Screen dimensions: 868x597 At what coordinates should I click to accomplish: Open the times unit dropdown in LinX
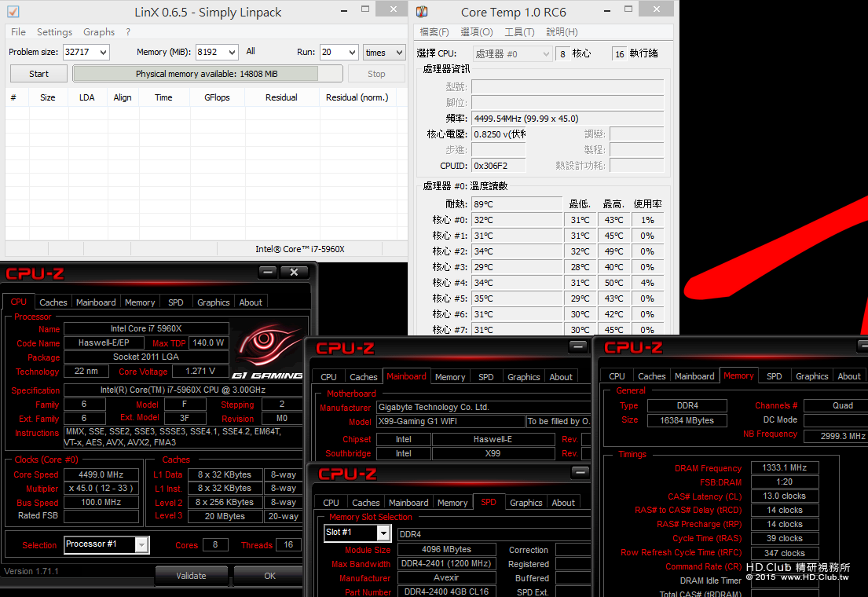pos(399,53)
